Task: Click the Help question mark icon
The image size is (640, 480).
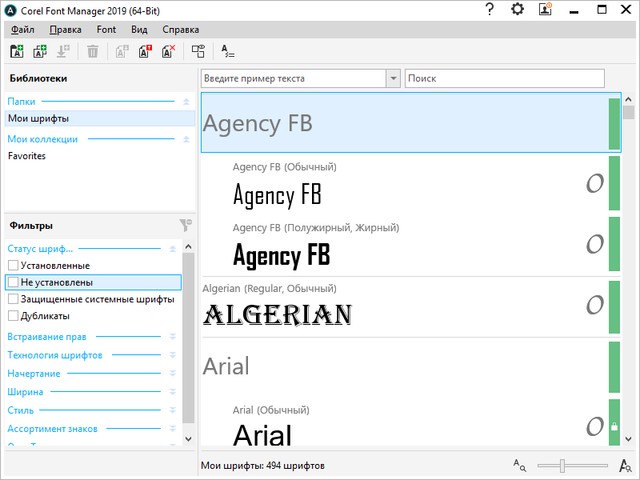Action: 489,9
